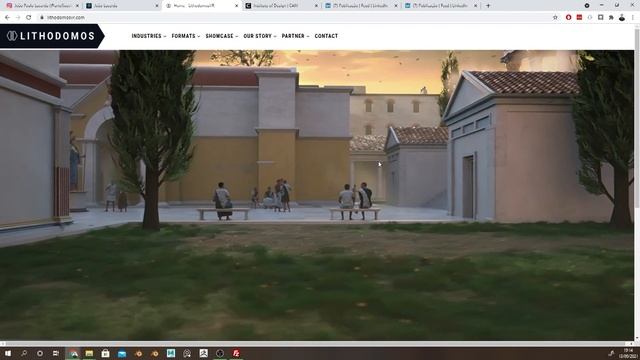Switch to the last LinkedIn tab

(440, 6)
